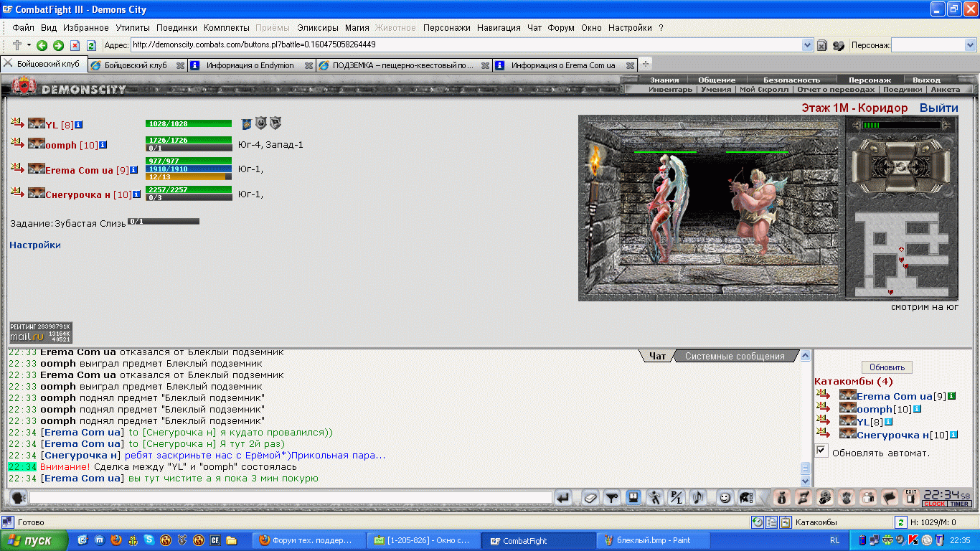Click the Зубастая Слизь 0/1 task progress bar
The height and width of the screenshot is (551, 980).
(x=164, y=222)
